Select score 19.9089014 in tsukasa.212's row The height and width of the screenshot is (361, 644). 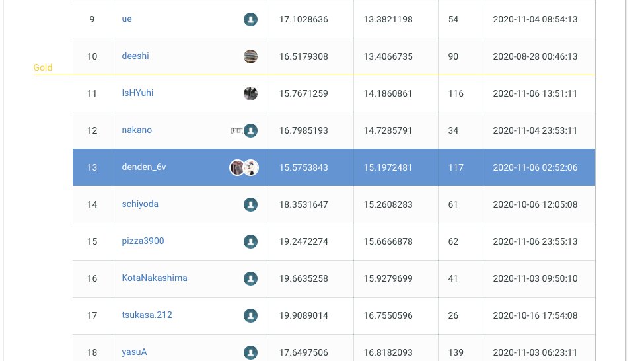click(x=304, y=315)
